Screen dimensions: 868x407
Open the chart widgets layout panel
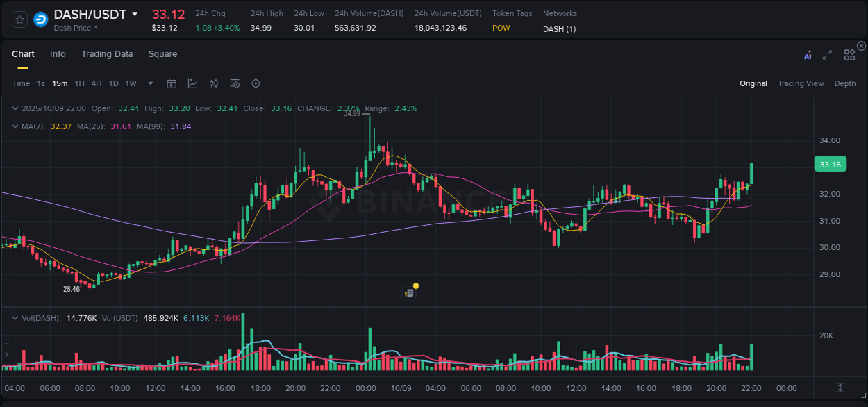849,54
